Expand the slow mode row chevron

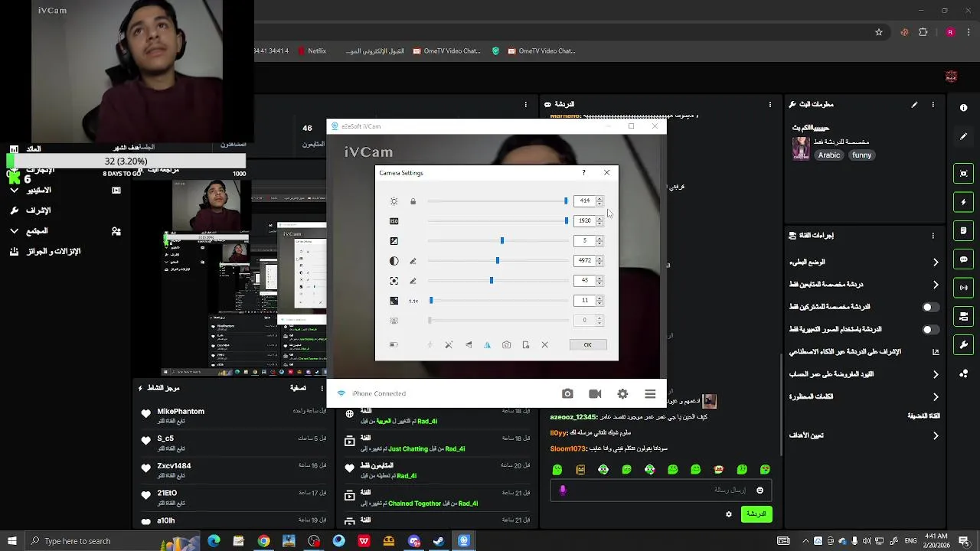pyautogui.click(x=936, y=262)
